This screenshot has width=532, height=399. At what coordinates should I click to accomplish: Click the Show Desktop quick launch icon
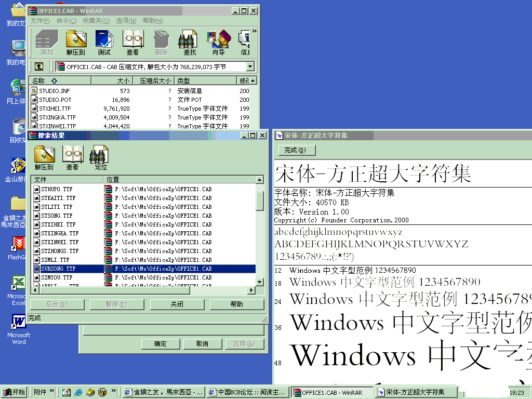(x=66, y=392)
